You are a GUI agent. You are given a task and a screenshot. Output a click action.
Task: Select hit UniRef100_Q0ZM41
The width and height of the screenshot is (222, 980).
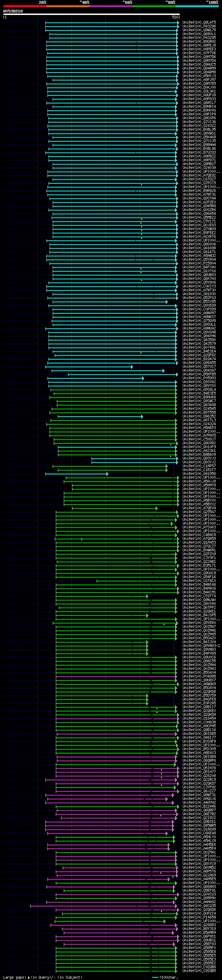click(x=199, y=852)
